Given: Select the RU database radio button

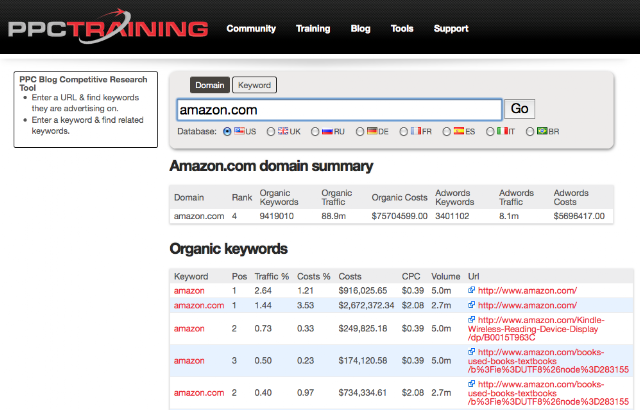Looking at the screenshot, I should (315, 131).
